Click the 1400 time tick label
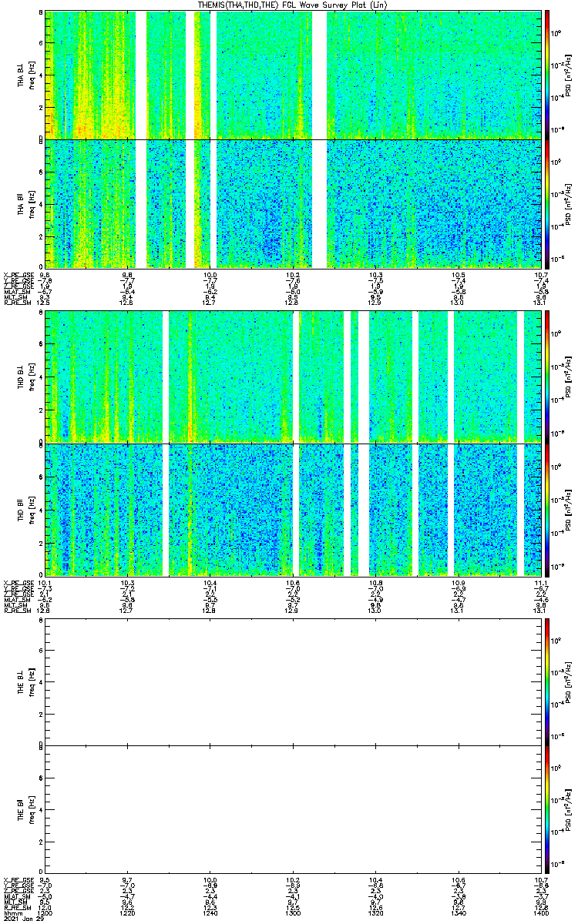The width and height of the screenshot is (578, 924). click(x=541, y=912)
